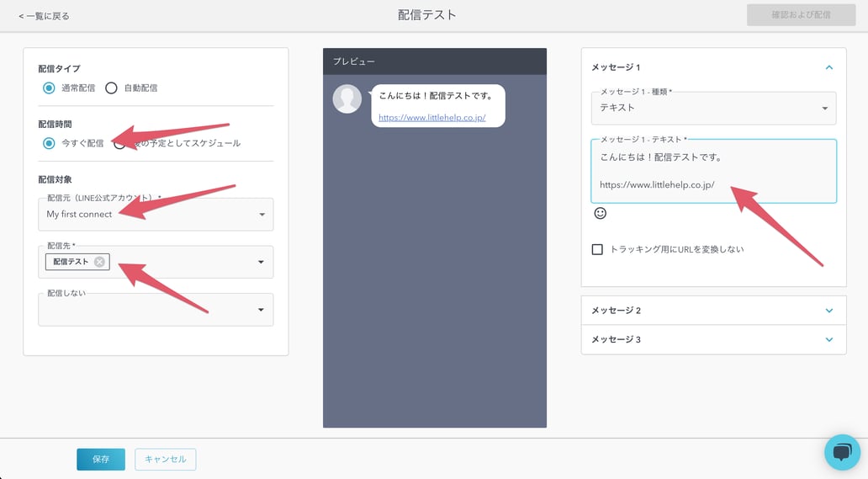Select 通常配信 radio button
868x479 pixels.
click(x=49, y=88)
